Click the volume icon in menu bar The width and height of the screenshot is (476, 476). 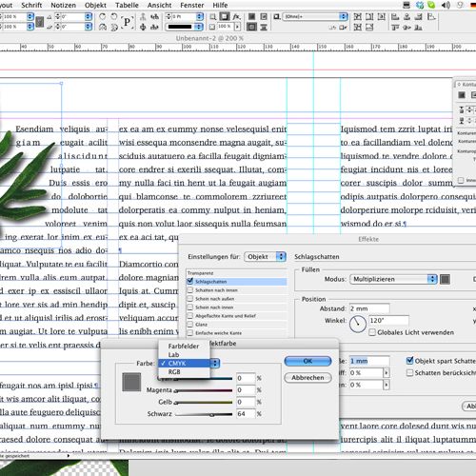[446, 5]
